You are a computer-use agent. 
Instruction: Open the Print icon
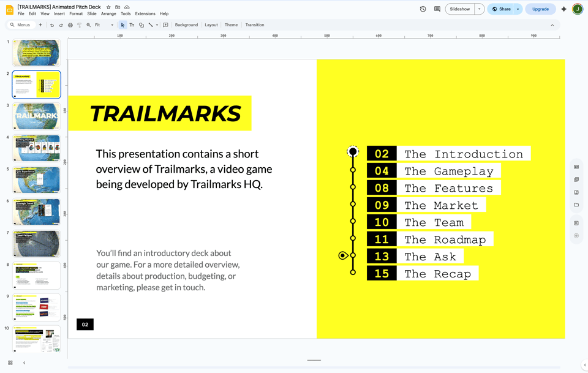(x=70, y=24)
